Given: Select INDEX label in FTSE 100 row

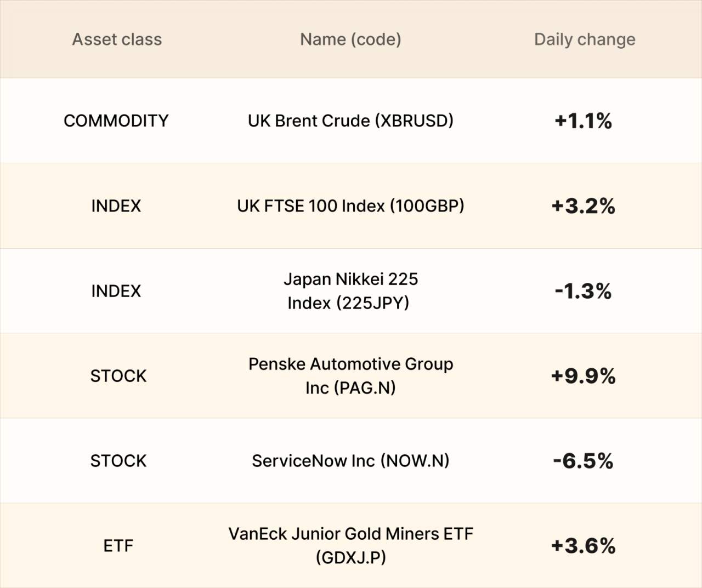Looking at the screenshot, I should (x=116, y=206).
